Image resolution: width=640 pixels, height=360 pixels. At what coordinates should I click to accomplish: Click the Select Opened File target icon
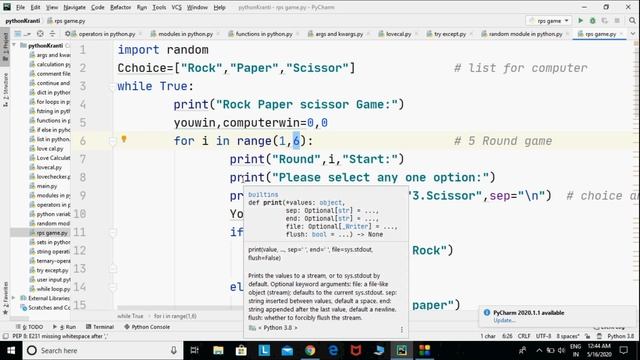(40, 34)
